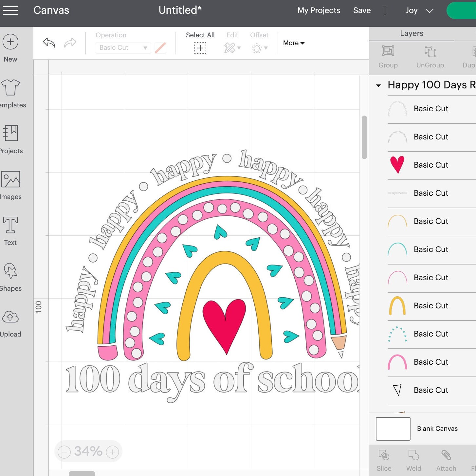This screenshot has height=476, width=476.
Task: Open the Joy machine selector menu
Action: point(419,10)
